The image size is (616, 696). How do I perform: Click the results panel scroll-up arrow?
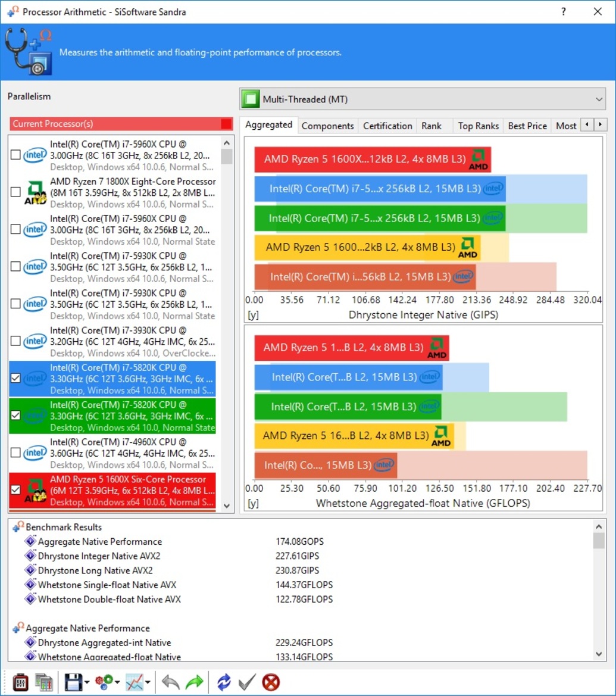(x=599, y=526)
